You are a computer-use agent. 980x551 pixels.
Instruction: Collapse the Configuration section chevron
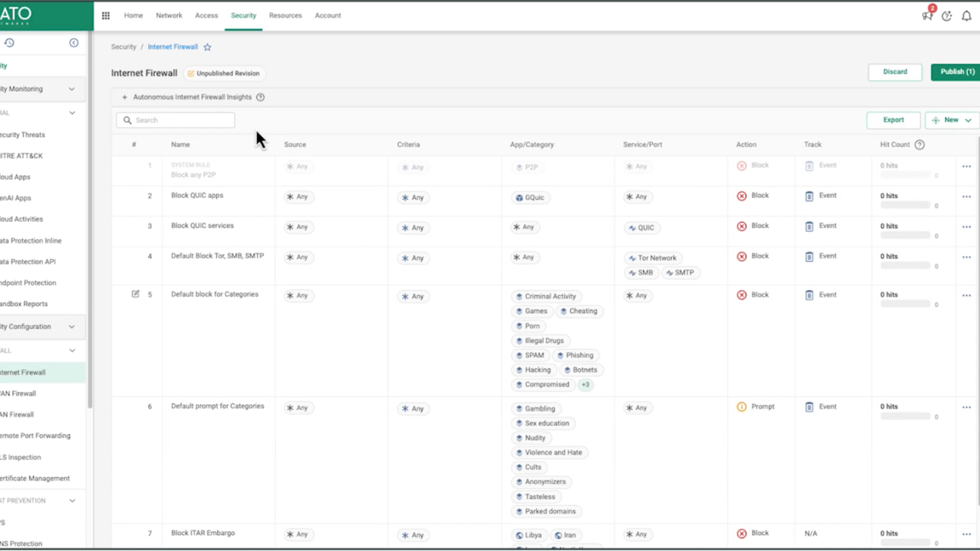point(72,327)
